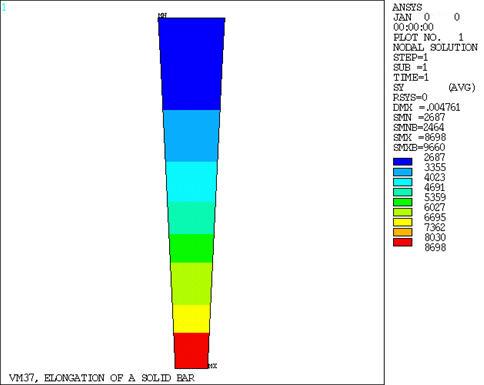Click the teal 4691 legend swatch

point(403,192)
